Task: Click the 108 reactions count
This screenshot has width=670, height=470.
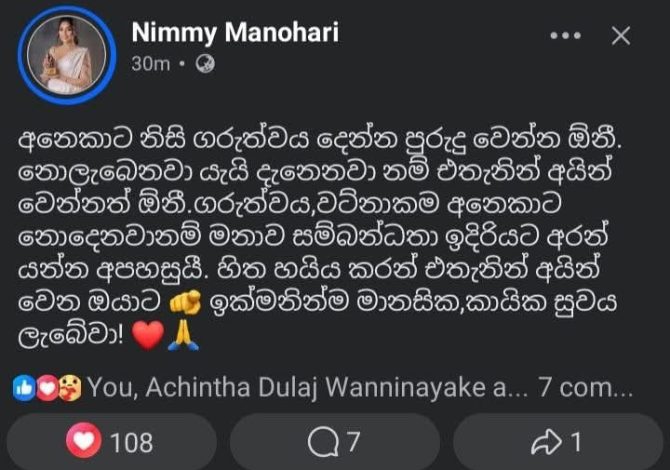Action: (129, 441)
